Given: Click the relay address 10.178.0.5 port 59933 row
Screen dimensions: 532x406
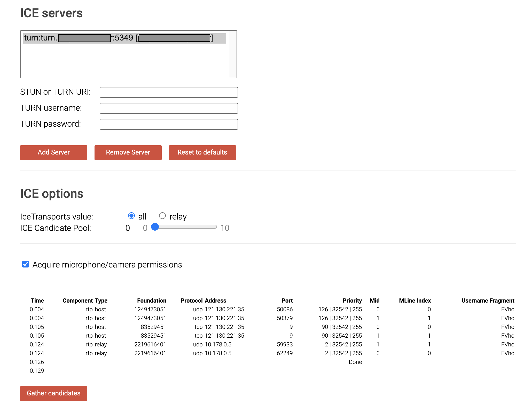Looking at the screenshot, I should click(x=218, y=344).
